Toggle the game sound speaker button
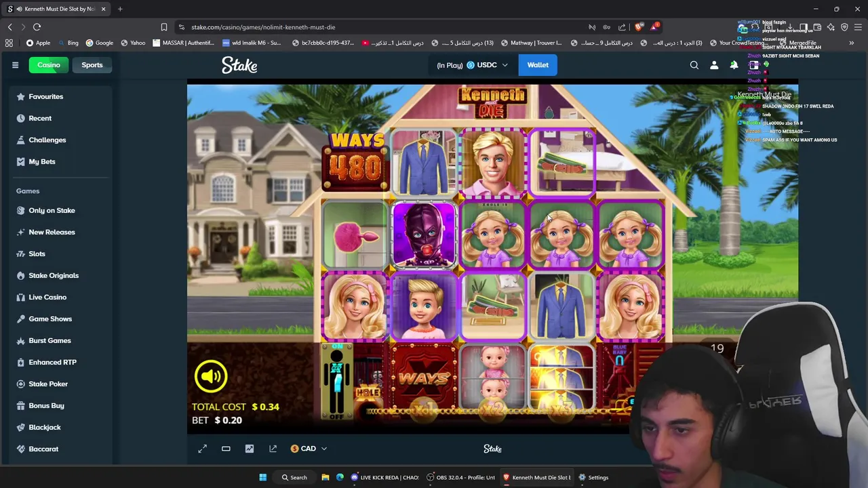The image size is (868, 488). [x=211, y=376]
